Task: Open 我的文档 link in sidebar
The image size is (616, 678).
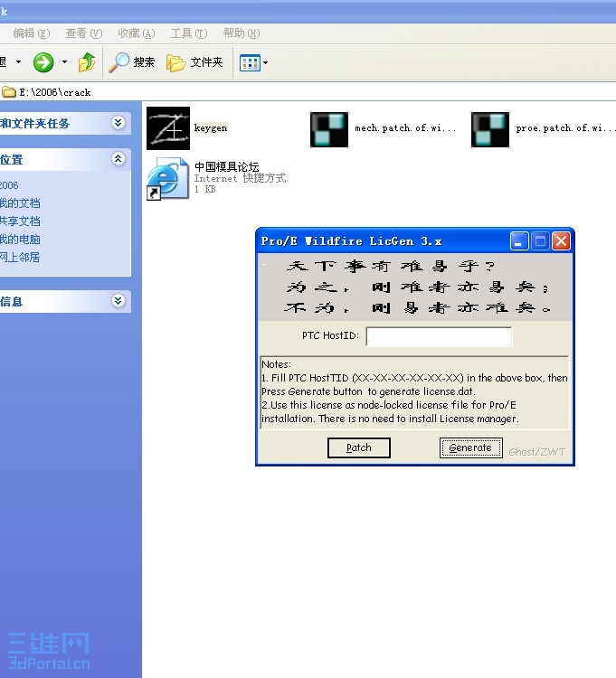Action: click(x=20, y=203)
